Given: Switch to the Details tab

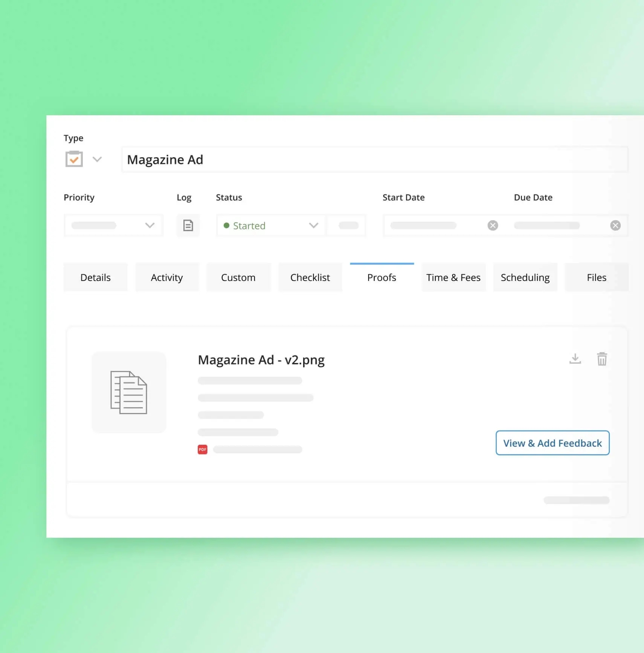Looking at the screenshot, I should click(x=95, y=277).
